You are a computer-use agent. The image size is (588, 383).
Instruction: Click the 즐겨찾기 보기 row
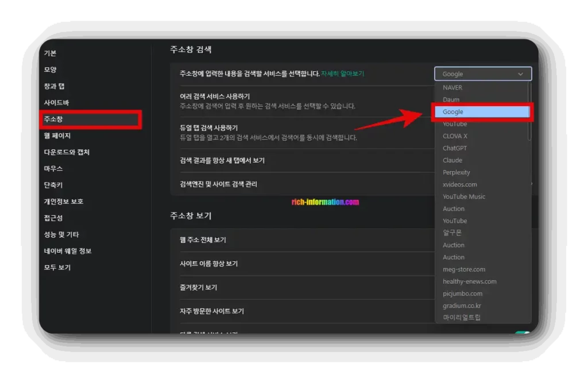pyautogui.click(x=302, y=287)
